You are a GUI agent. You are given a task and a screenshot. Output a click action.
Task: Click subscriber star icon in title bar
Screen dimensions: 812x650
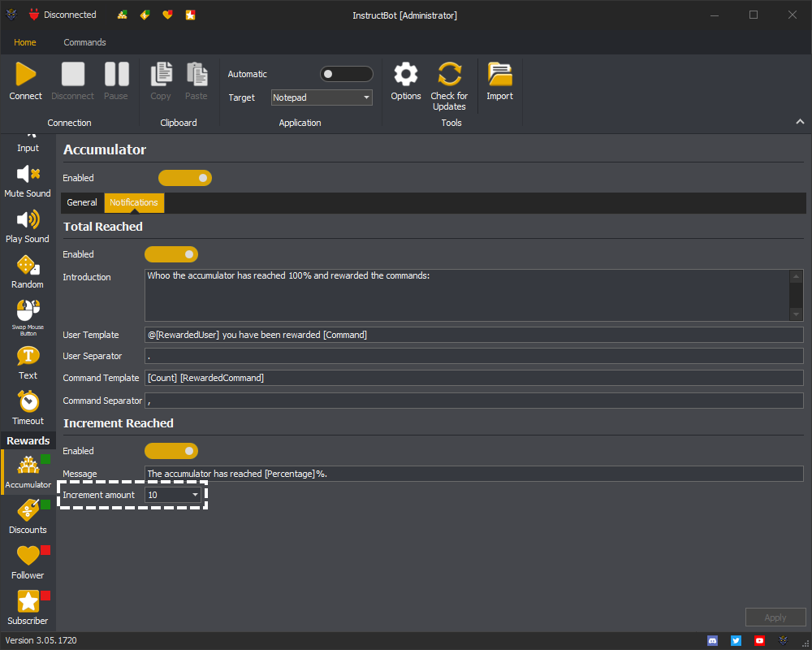tap(191, 15)
